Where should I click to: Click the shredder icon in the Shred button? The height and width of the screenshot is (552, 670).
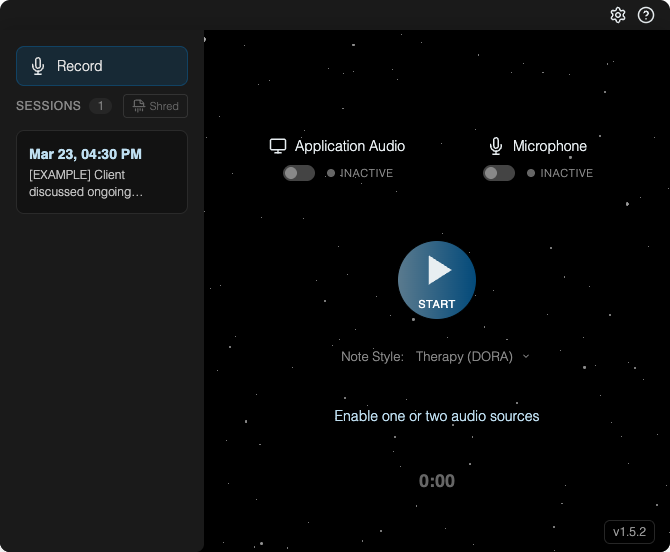(138, 106)
